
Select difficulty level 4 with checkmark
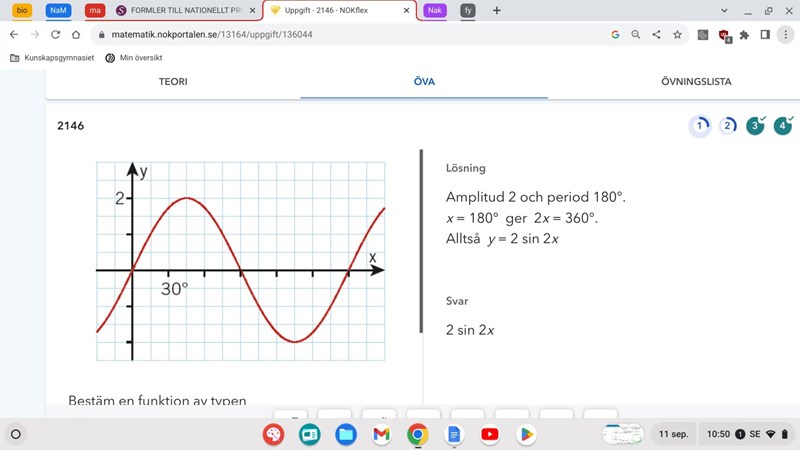click(x=782, y=126)
